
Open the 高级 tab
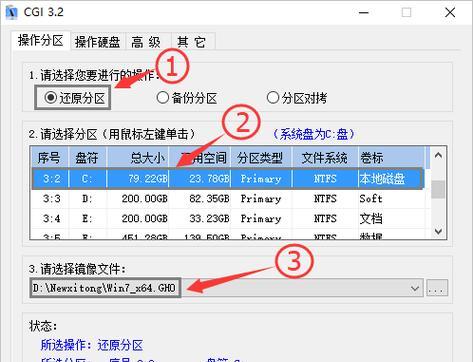tap(146, 42)
